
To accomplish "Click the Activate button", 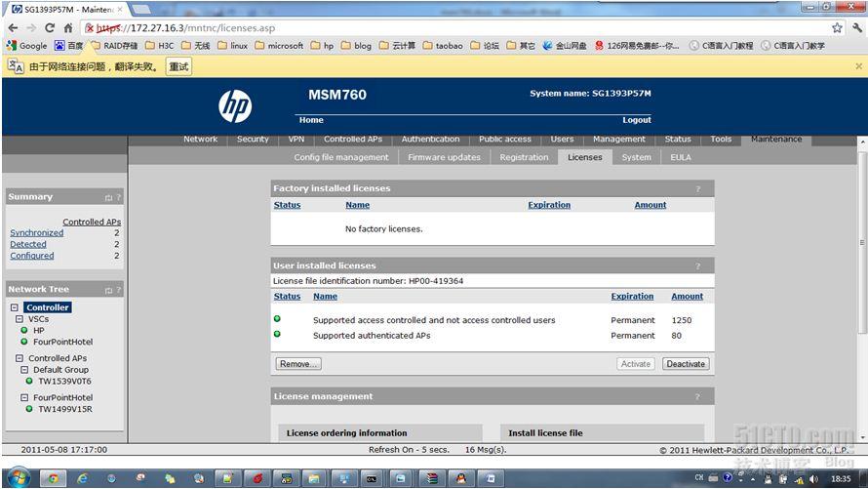I will pyautogui.click(x=636, y=364).
